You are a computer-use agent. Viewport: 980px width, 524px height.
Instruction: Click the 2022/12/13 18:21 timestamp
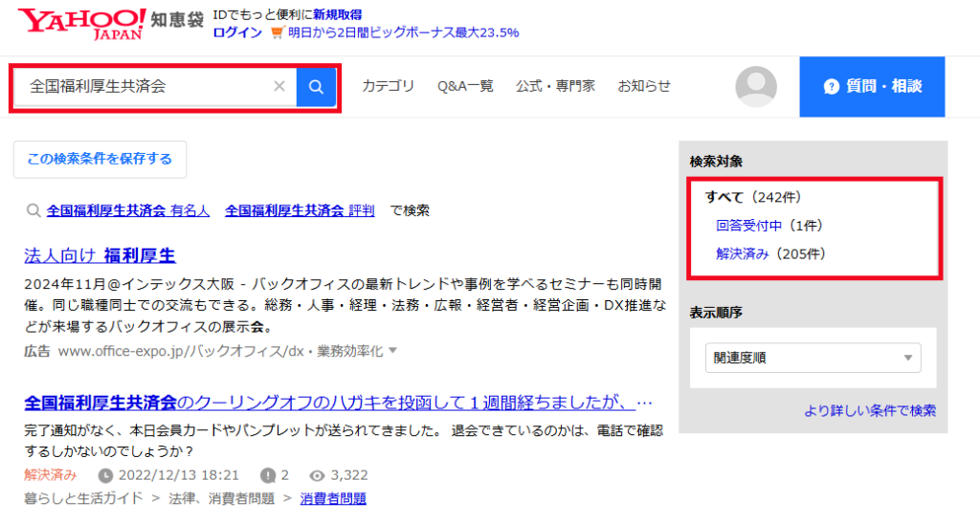pos(179,475)
